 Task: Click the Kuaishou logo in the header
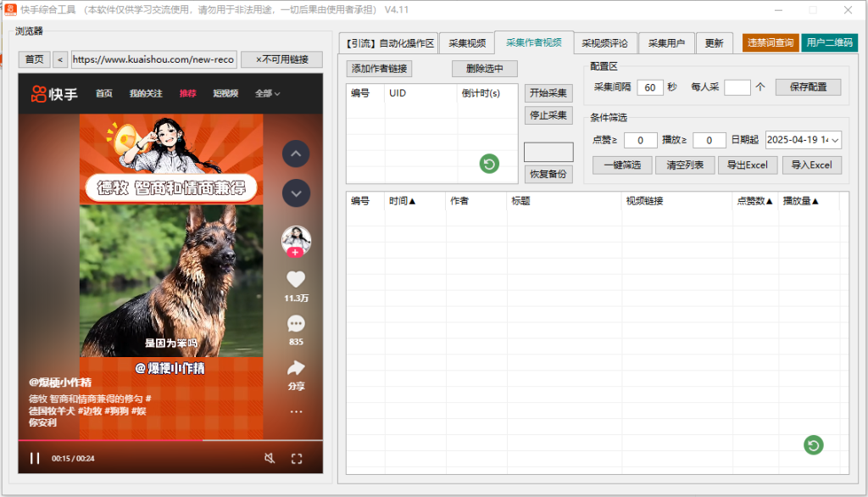coord(54,93)
